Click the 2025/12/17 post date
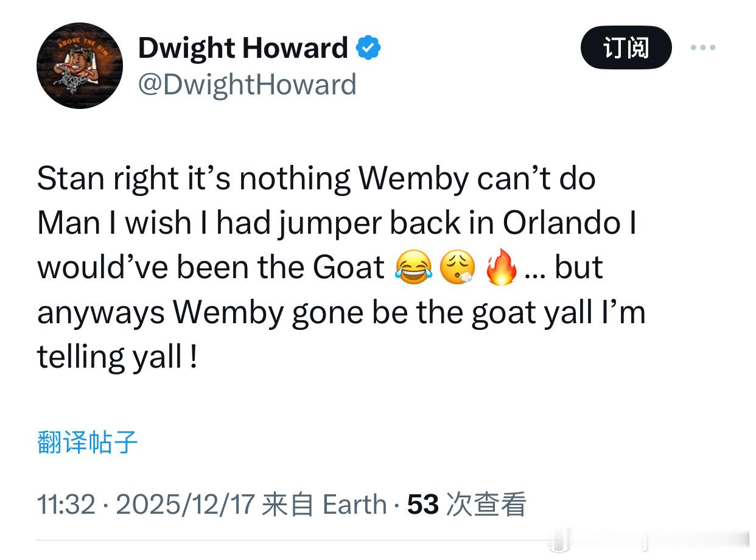Image resolution: width=756 pixels, height=560 pixels. pos(184,505)
